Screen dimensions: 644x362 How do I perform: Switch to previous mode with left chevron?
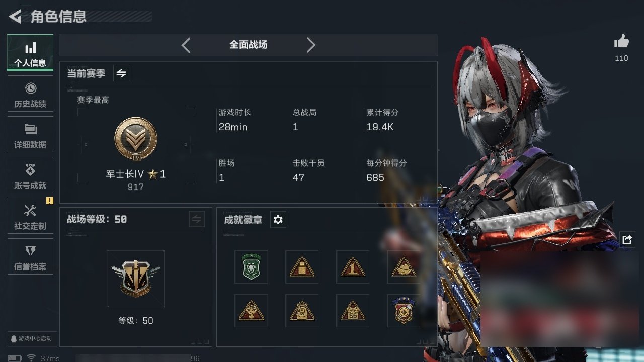click(186, 45)
